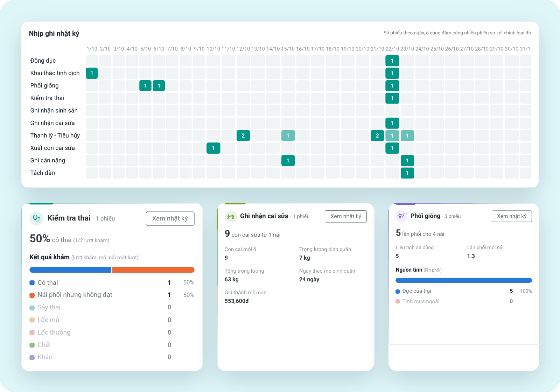The height and width of the screenshot is (392, 560).
Task: Click the stethoscope icon beside Kiểm tra thai
Action: (x=36, y=218)
